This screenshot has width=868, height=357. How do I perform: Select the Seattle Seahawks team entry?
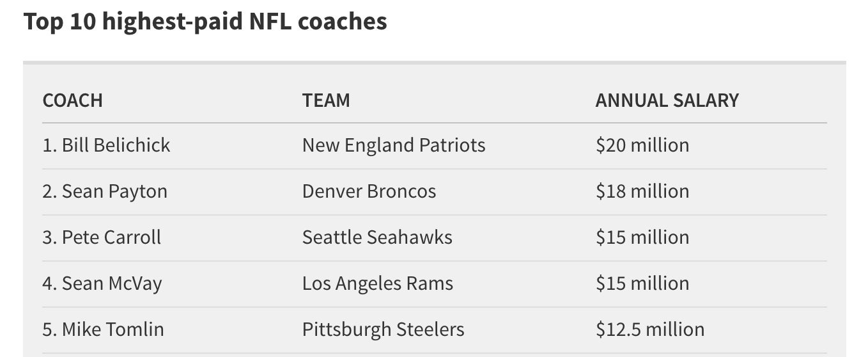click(377, 237)
